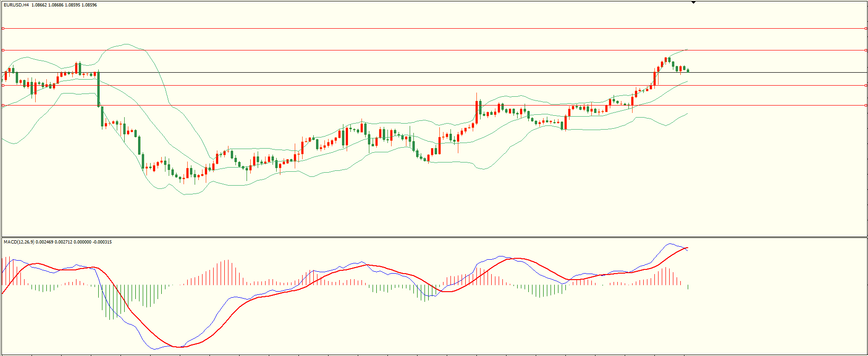The width and height of the screenshot is (868, 356).
Task: Grab right handle of third red horizontal line
Action: 866,85
